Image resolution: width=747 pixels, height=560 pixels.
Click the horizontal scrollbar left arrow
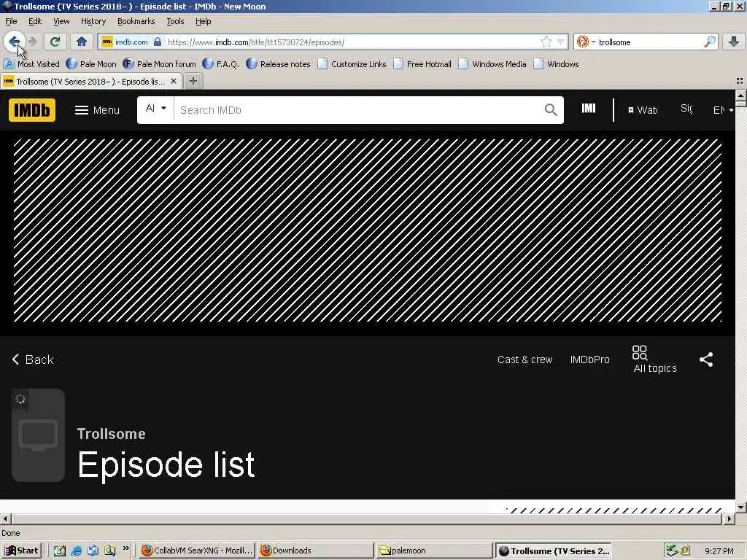click(x=5, y=518)
